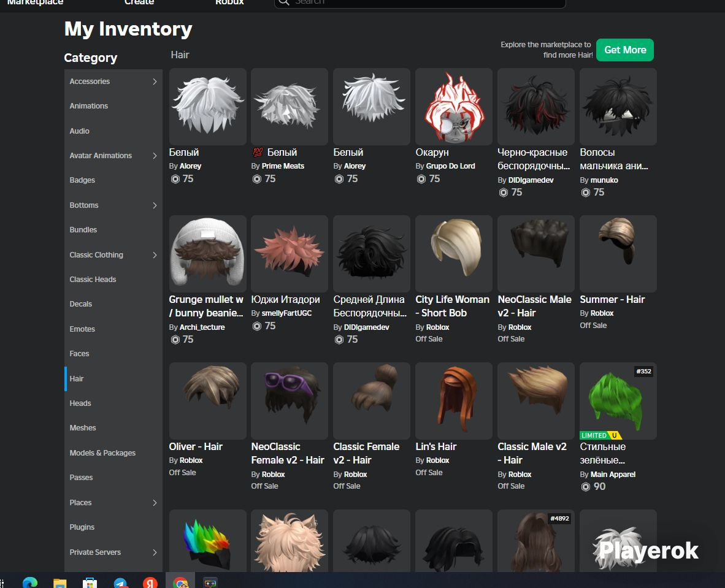725x588 pixels.
Task: Select the Plugins category
Action: click(82, 527)
